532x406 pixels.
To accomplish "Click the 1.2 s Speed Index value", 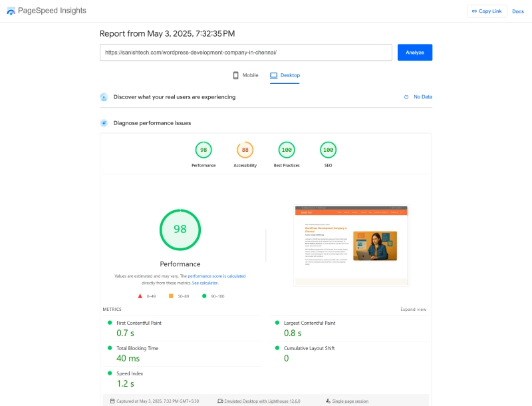I will click(x=125, y=383).
